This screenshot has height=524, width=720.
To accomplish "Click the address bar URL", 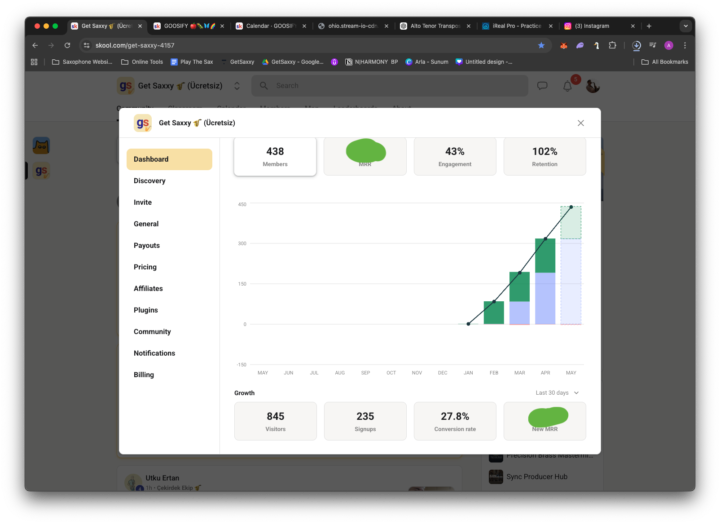I will click(x=135, y=45).
